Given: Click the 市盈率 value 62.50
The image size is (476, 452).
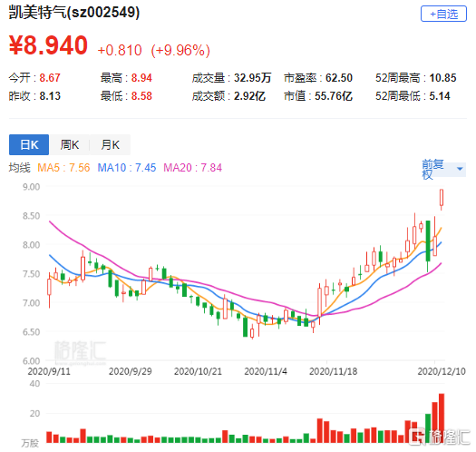Looking at the screenshot, I should tap(339, 78).
